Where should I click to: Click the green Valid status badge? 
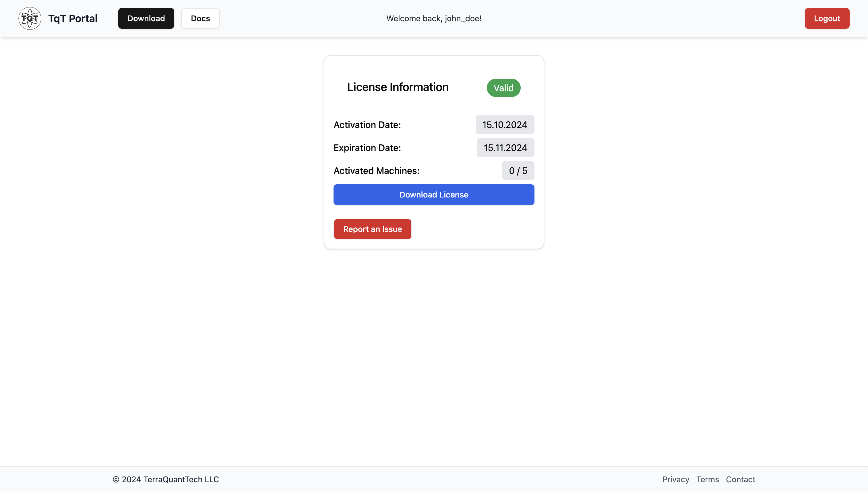coord(503,88)
